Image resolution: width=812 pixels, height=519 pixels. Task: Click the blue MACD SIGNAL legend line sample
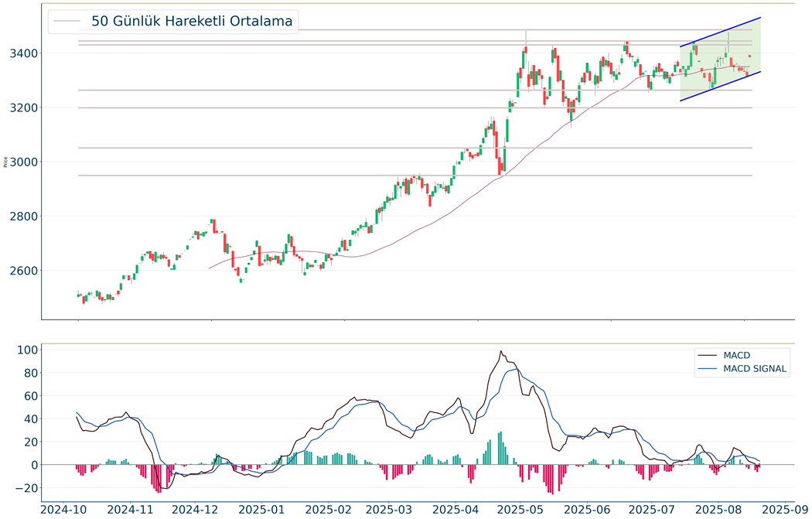[x=708, y=369]
